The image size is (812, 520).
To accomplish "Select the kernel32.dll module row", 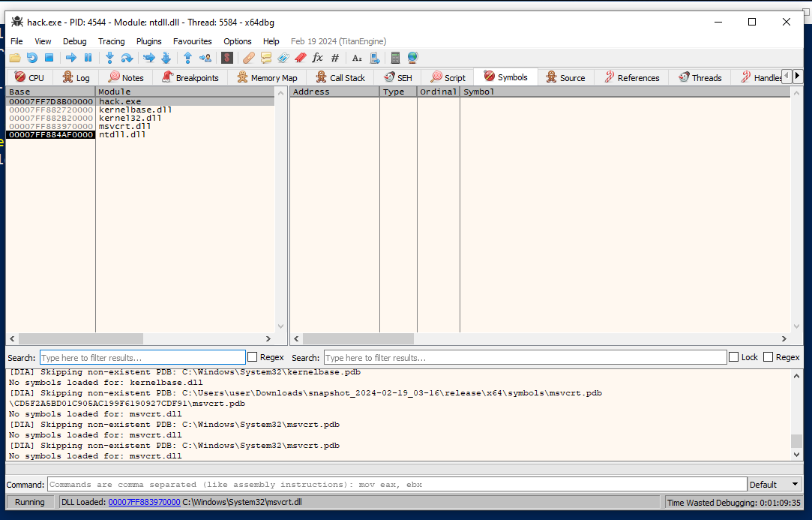I will 140,119.
